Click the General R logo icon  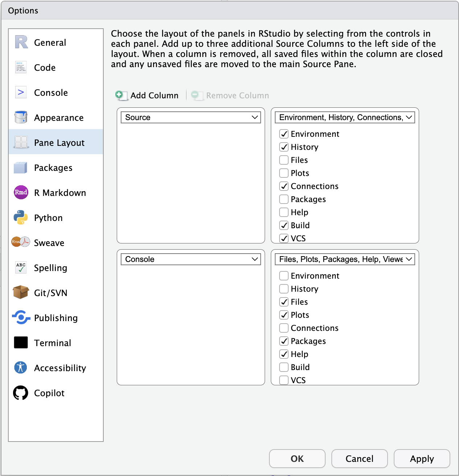point(21,42)
